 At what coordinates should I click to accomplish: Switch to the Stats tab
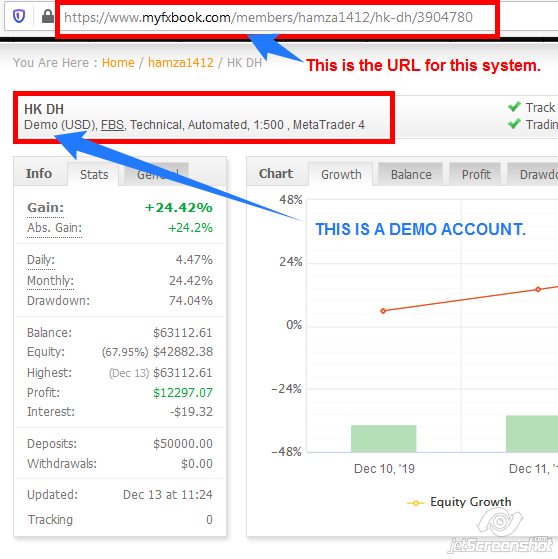click(x=94, y=174)
